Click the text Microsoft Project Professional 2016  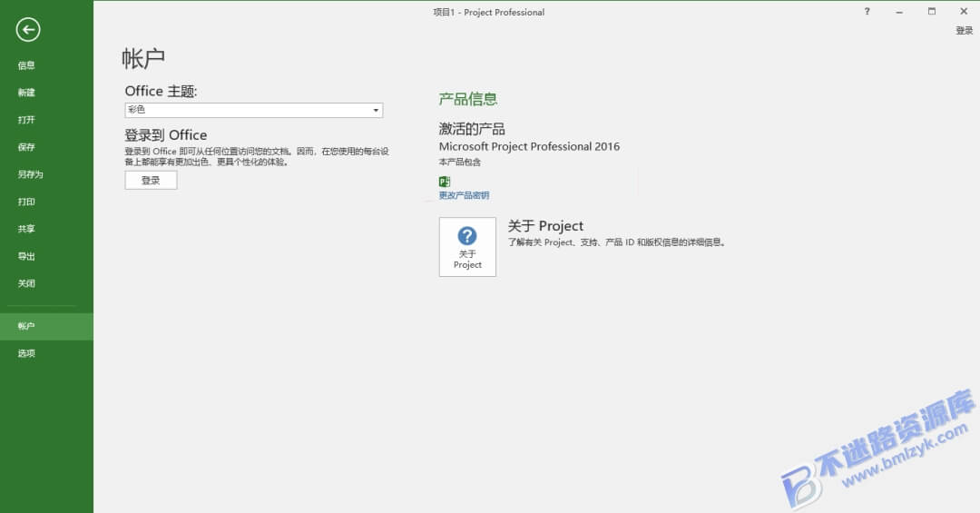[529, 146]
